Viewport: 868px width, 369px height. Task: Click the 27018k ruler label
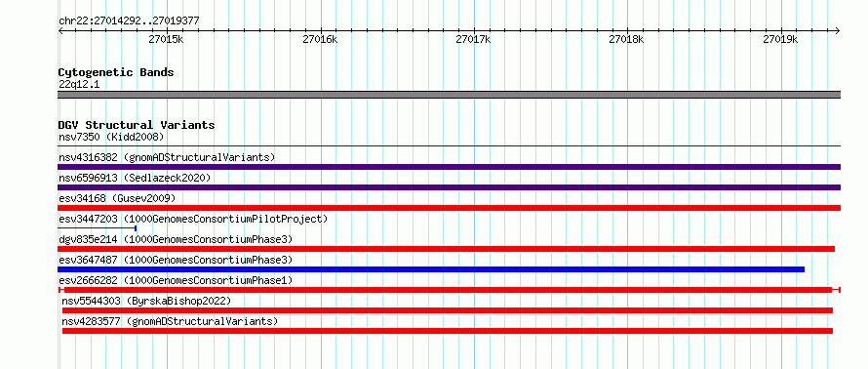(627, 39)
